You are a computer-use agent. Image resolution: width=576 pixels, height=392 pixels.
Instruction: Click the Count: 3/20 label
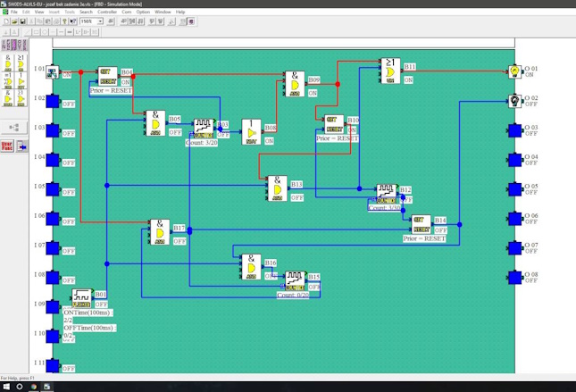click(x=202, y=143)
